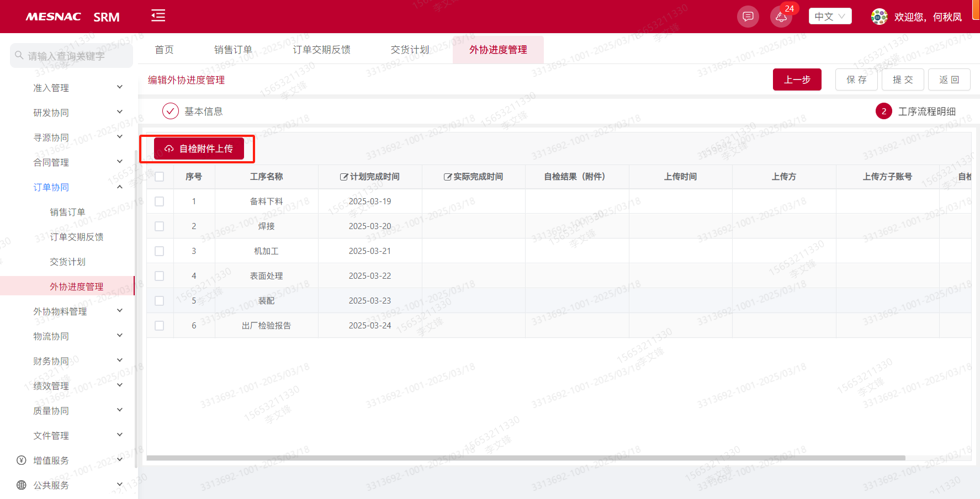Image resolution: width=980 pixels, height=499 pixels.
Task: Click the 基本信息 step checkmark icon
Action: coord(171,111)
